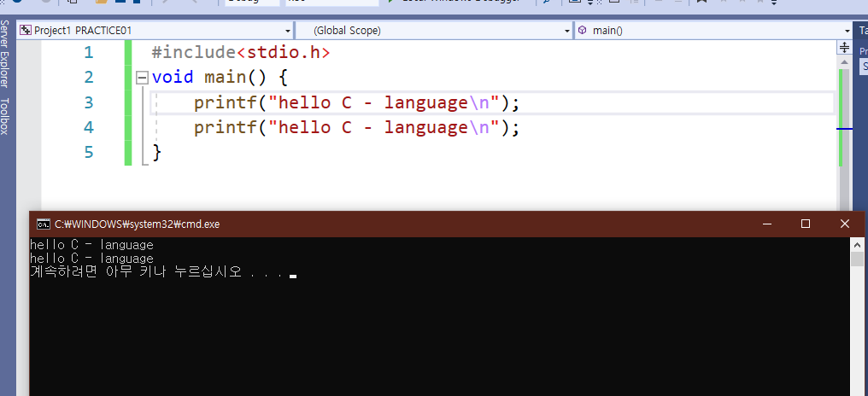Click line number 2 in the gutter
Viewport: 868px width, 396px height.
[x=89, y=77]
